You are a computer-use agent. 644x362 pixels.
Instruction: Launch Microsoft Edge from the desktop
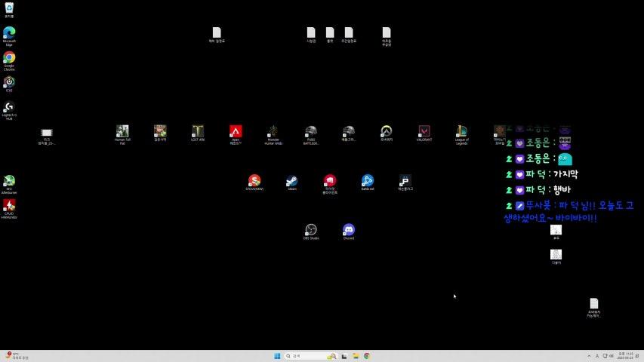click(x=9, y=36)
